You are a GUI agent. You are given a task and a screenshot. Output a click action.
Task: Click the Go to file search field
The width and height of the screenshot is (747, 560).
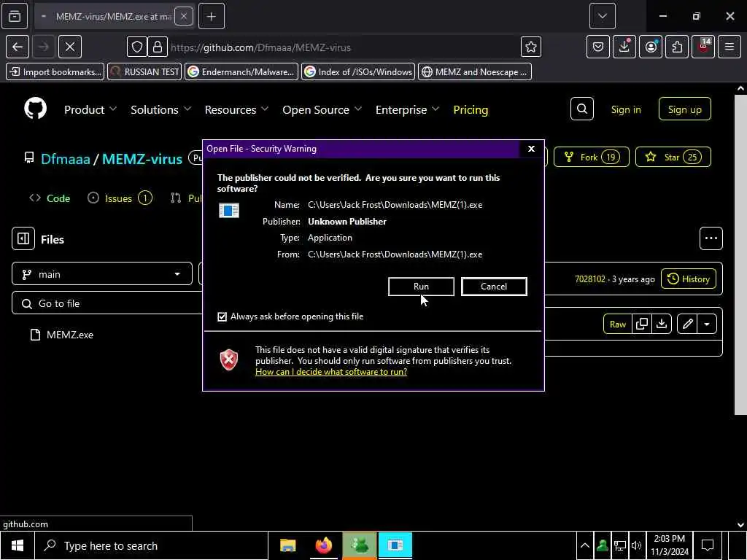pos(107,303)
